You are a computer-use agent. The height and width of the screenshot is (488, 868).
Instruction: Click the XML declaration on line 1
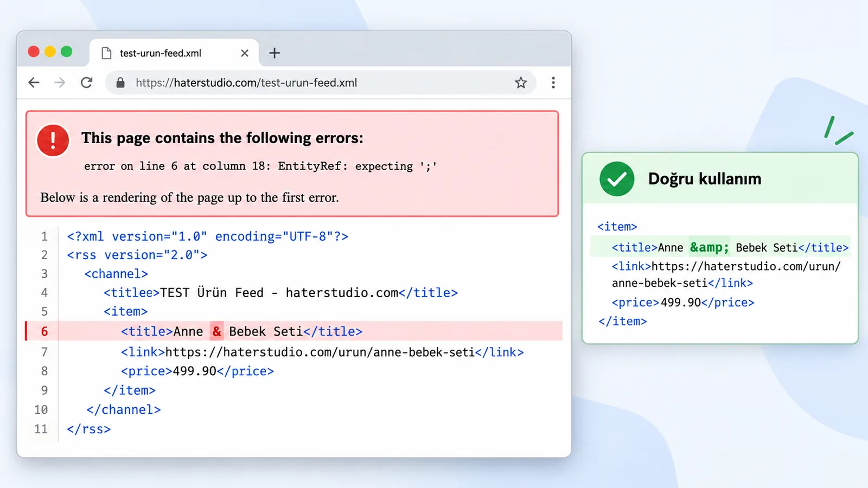(x=208, y=236)
